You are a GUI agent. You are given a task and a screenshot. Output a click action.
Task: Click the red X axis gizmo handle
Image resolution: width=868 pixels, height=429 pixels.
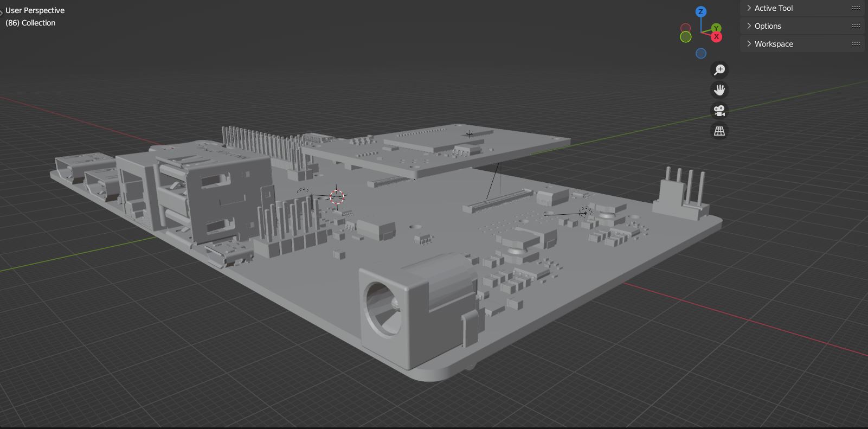point(716,37)
